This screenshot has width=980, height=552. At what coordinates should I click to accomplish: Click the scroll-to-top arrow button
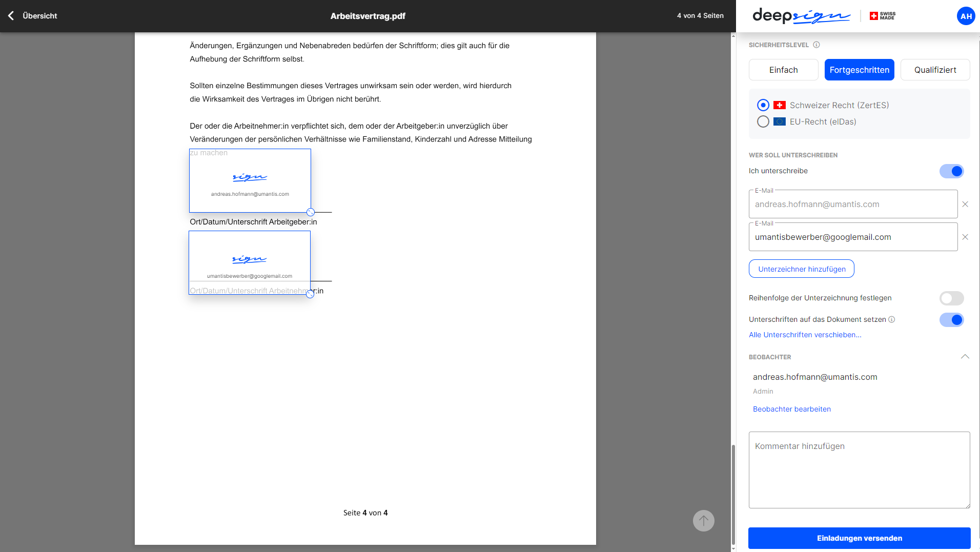tap(703, 521)
